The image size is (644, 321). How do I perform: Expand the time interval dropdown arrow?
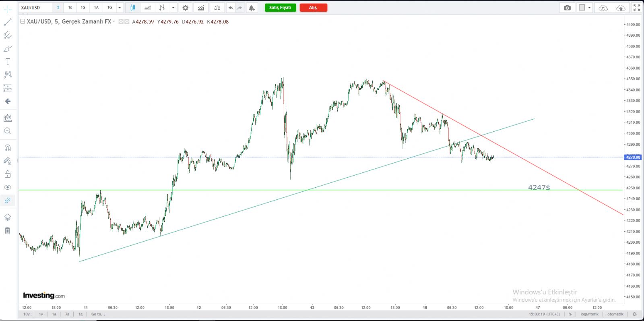tap(120, 8)
